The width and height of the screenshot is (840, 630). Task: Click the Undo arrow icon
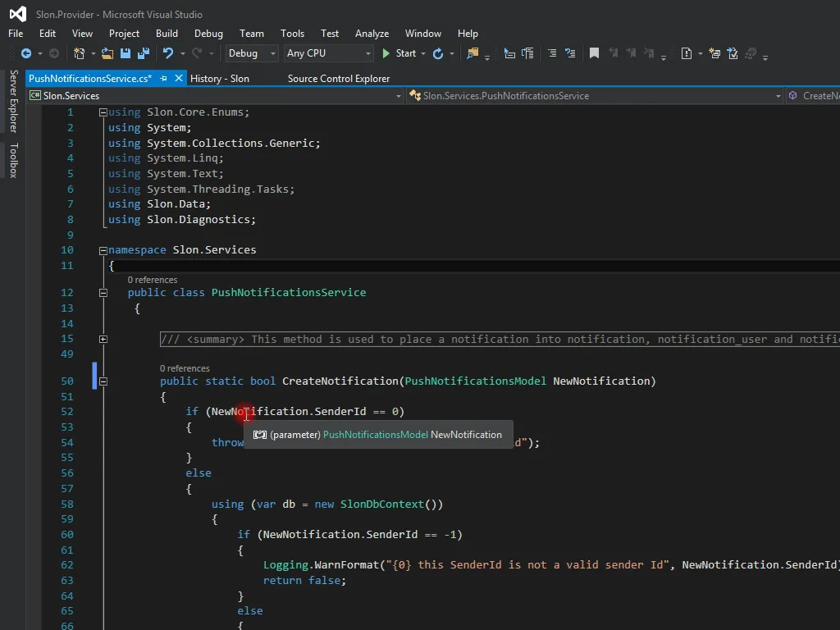click(167, 53)
